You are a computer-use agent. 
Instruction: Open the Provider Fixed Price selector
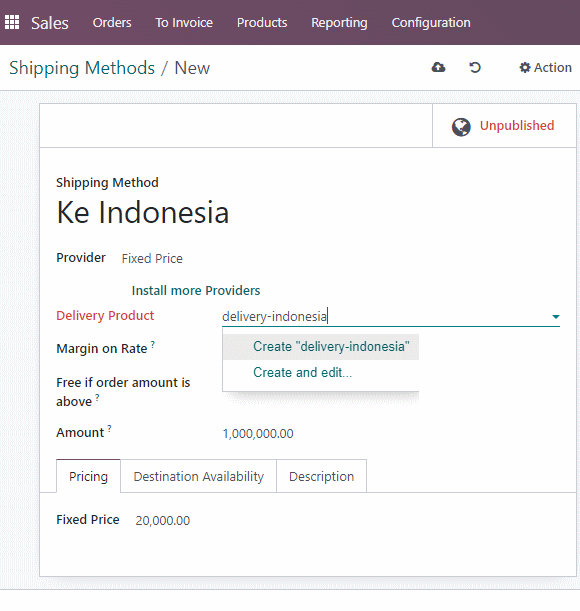(152, 258)
